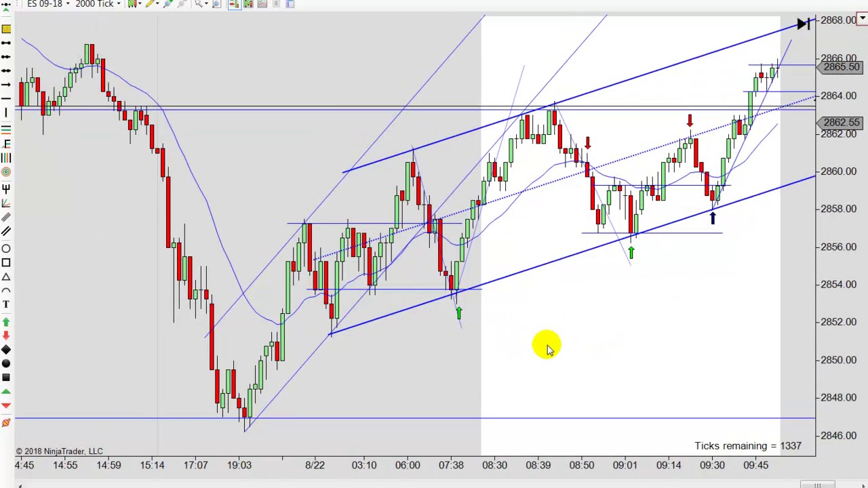
Task: Select the Diamond marker tool
Action: pos(6,350)
